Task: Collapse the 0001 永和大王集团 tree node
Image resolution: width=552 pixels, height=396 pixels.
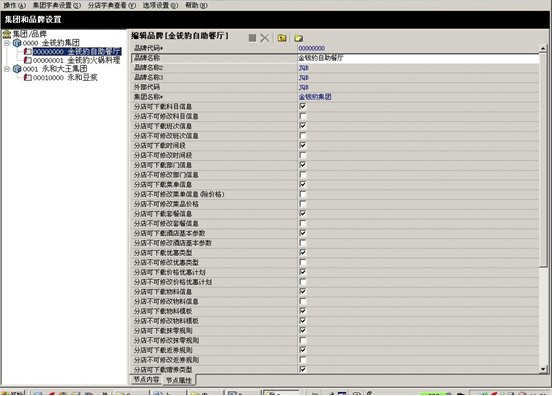Action: pos(7,69)
